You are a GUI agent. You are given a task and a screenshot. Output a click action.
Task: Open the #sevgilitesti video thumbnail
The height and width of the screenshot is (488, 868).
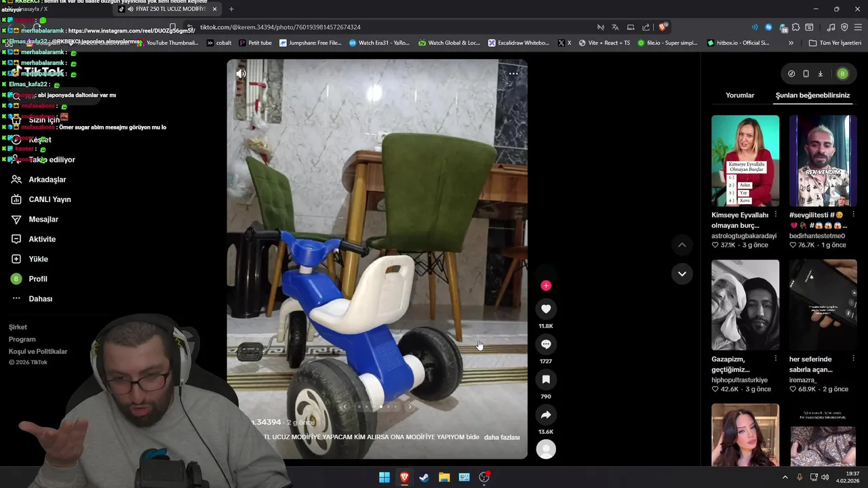(823, 161)
